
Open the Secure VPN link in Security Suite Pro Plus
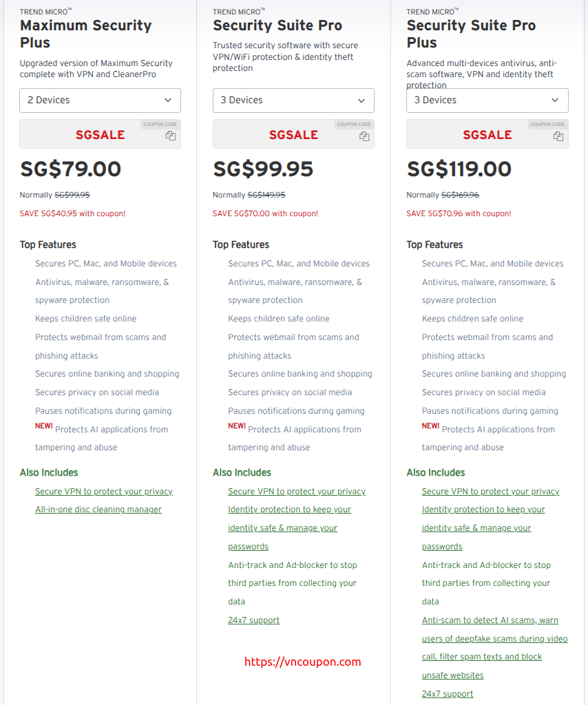point(490,492)
